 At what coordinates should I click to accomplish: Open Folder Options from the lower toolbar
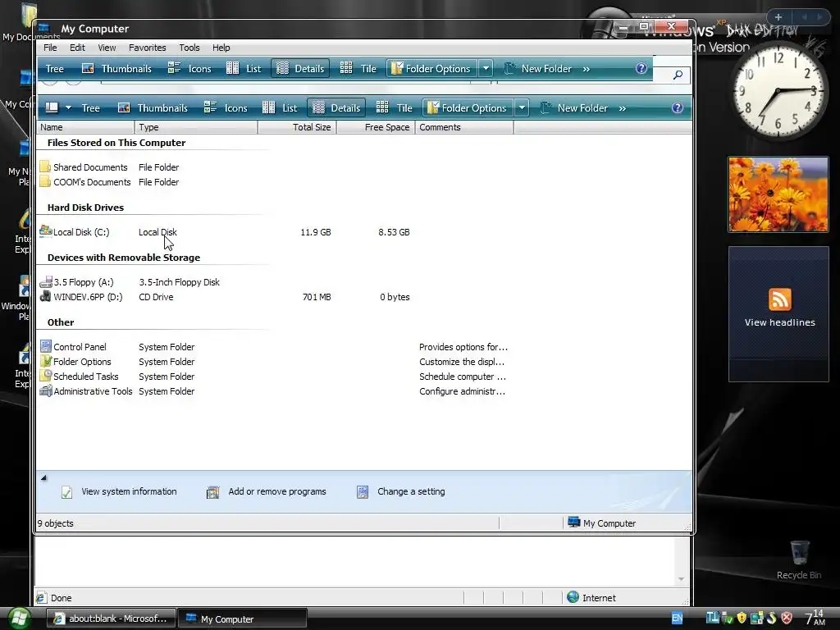[468, 107]
